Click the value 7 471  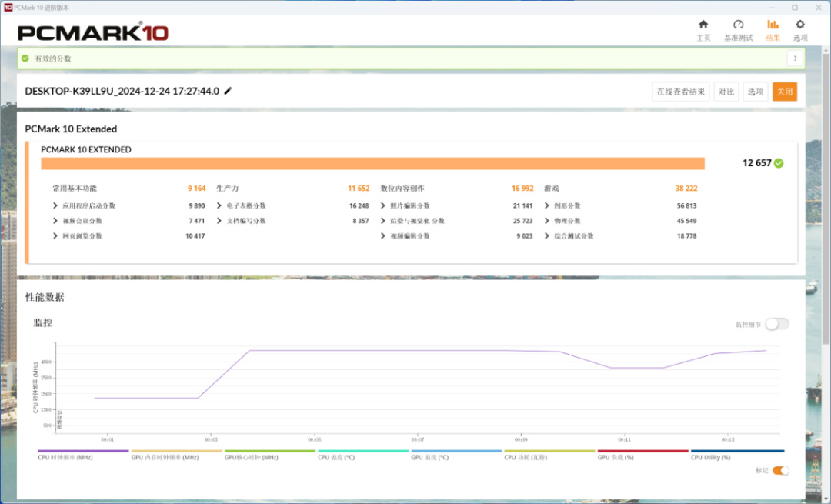click(x=197, y=221)
